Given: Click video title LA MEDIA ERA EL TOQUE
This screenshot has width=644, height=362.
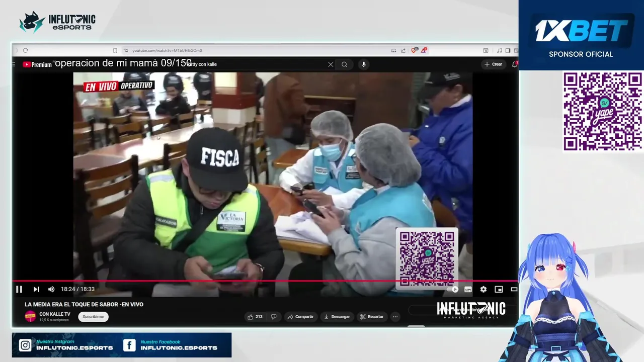Looking at the screenshot, I should [84, 304].
